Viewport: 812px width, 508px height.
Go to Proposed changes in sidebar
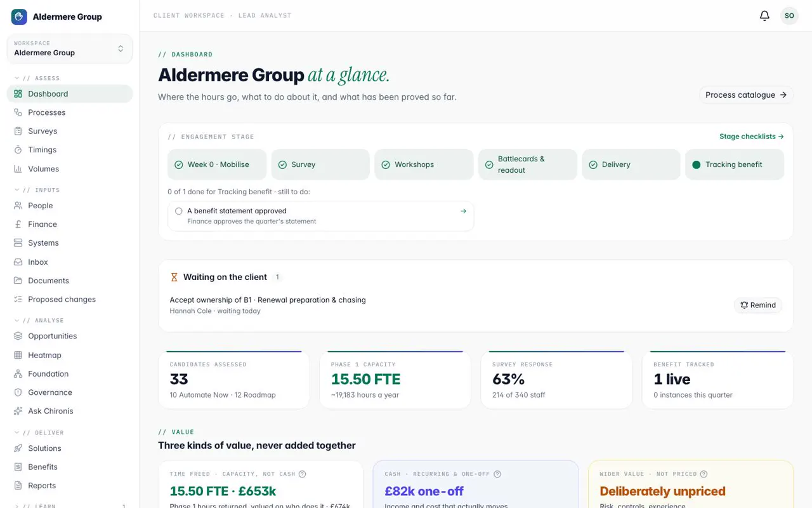[x=70, y=299]
